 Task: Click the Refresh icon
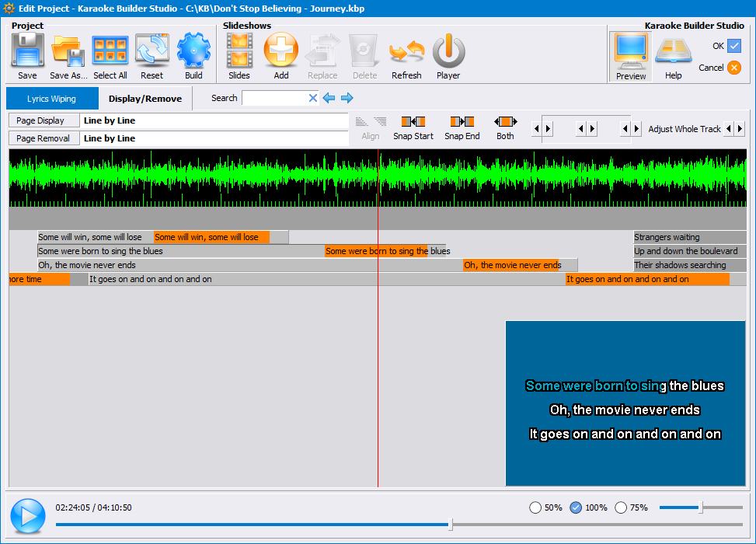(x=406, y=52)
